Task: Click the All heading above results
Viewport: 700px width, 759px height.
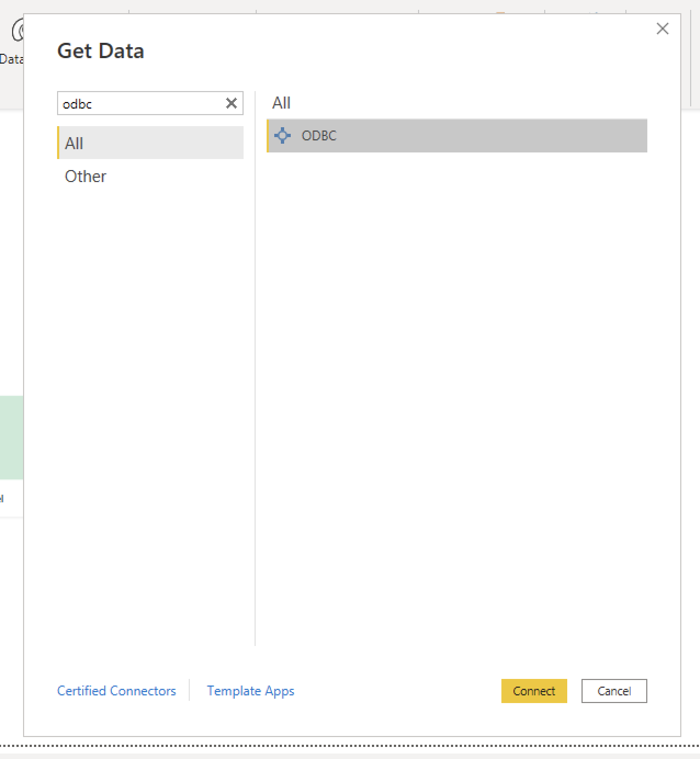Action: pos(281,103)
